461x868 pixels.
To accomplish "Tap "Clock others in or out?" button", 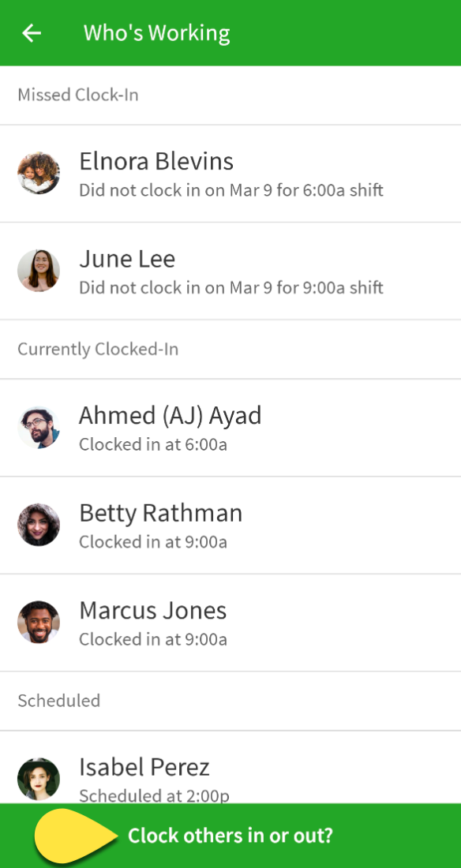I will click(230, 836).
